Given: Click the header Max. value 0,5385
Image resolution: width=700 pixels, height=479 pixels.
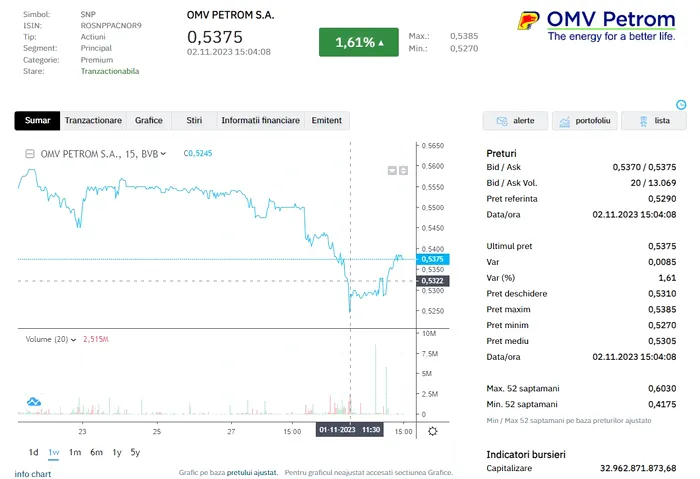Looking at the screenshot, I should pyautogui.click(x=464, y=36).
